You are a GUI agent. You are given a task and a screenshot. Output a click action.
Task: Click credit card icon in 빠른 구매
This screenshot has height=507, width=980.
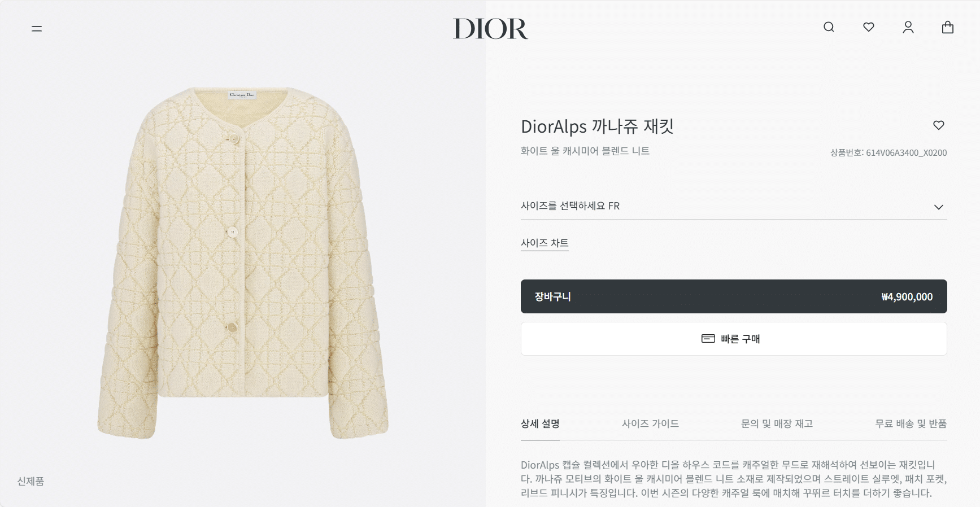point(708,339)
